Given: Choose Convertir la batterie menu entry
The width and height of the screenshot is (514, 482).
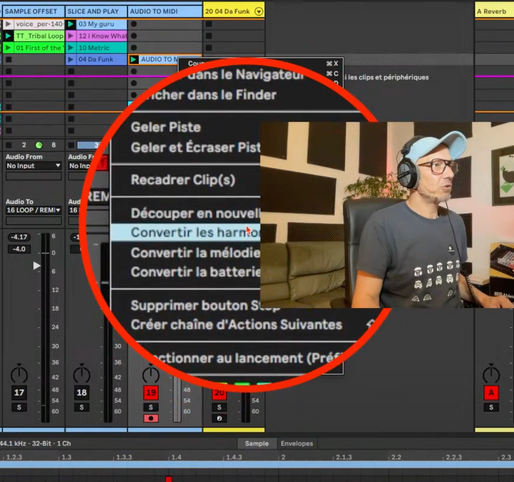Looking at the screenshot, I should pos(195,272).
